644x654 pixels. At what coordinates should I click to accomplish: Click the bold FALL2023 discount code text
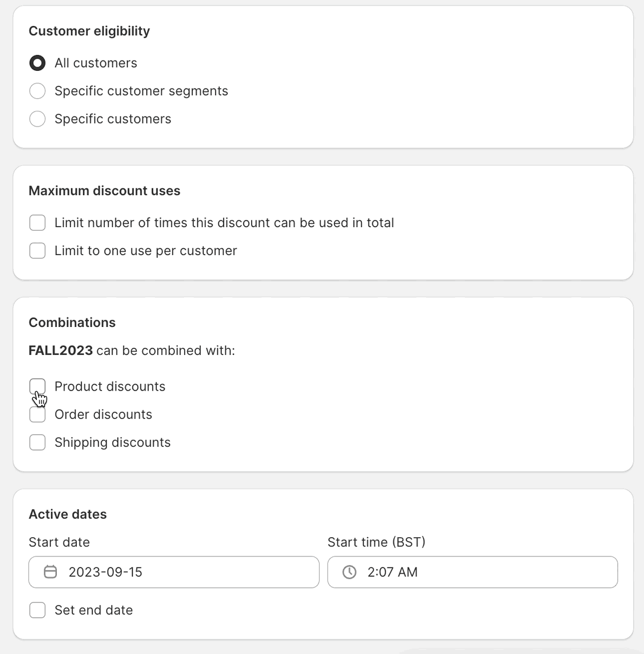click(61, 351)
